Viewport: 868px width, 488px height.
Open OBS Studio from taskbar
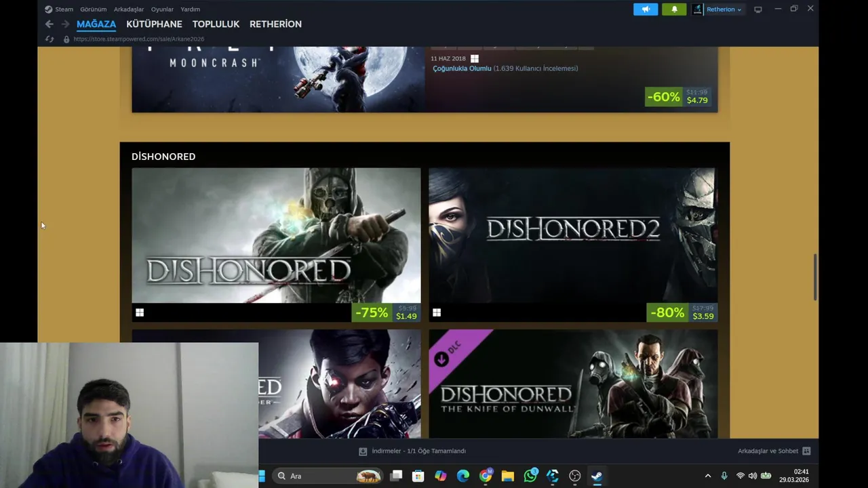(x=575, y=476)
